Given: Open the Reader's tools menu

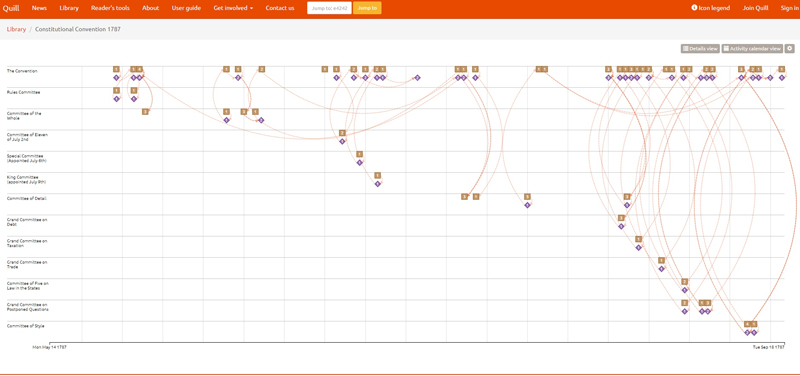Looking at the screenshot, I should (x=110, y=8).
